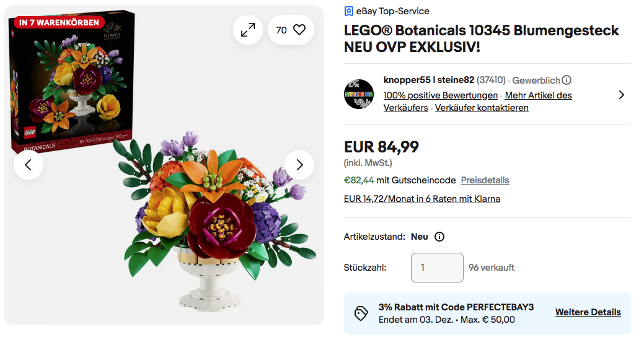
Task: Click Weitere Details for the coupon
Action: [588, 312]
